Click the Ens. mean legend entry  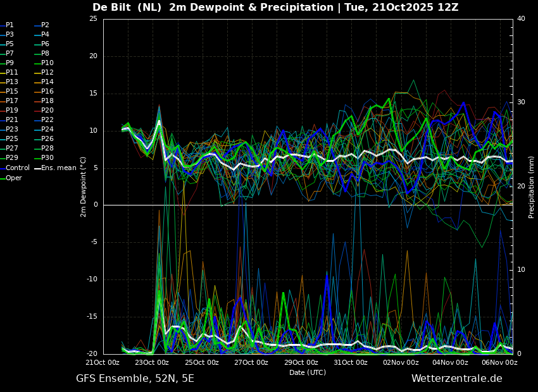[58, 168]
